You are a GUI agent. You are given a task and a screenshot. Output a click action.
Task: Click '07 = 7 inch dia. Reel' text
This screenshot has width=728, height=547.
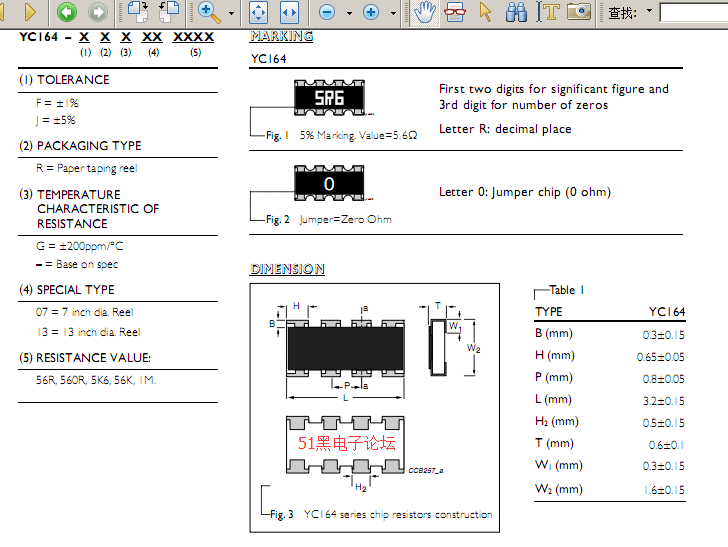(x=84, y=312)
